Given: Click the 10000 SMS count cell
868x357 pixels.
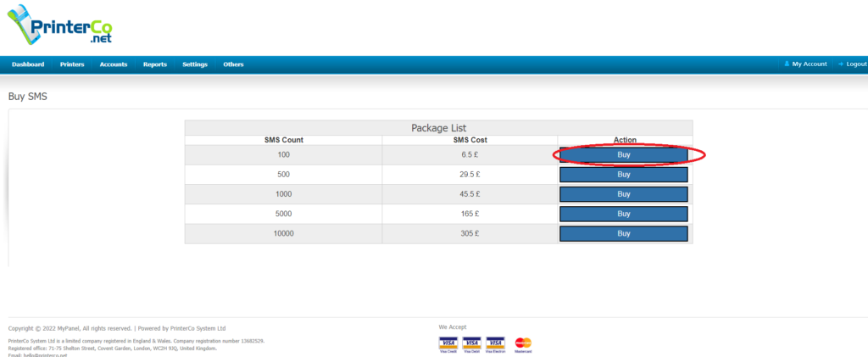Looking at the screenshot, I should click(283, 233).
